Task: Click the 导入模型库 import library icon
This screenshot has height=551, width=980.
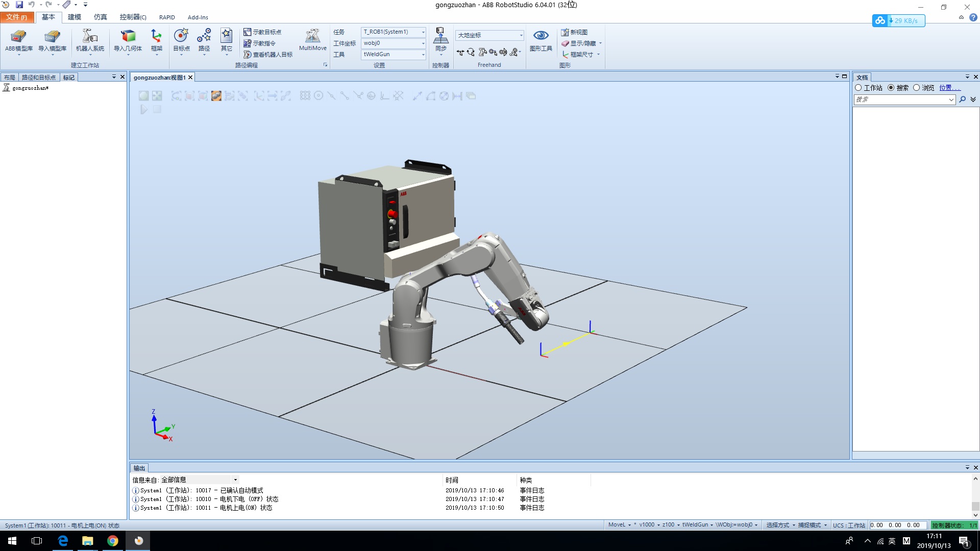Action: coord(52,41)
